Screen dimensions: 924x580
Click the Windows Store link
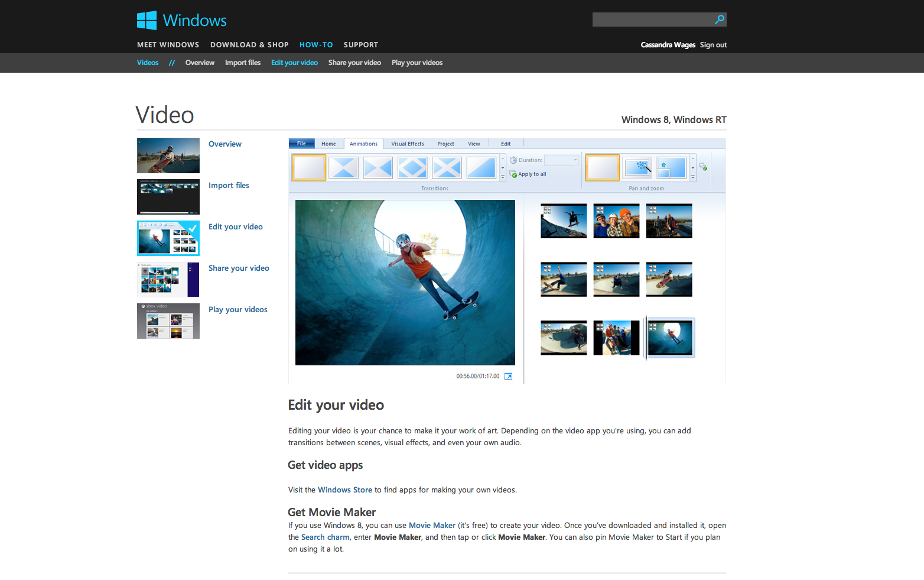click(x=345, y=490)
